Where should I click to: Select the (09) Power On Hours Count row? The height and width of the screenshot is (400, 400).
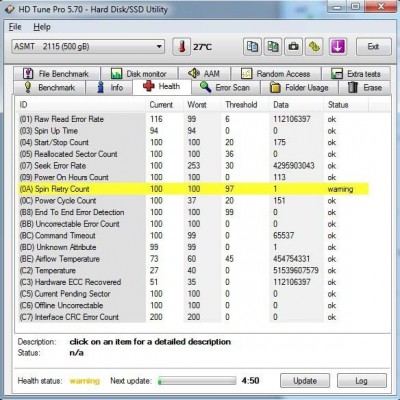(193, 177)
